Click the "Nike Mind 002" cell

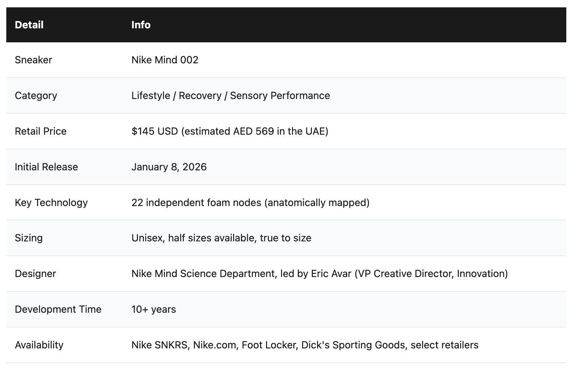(165, 60)
